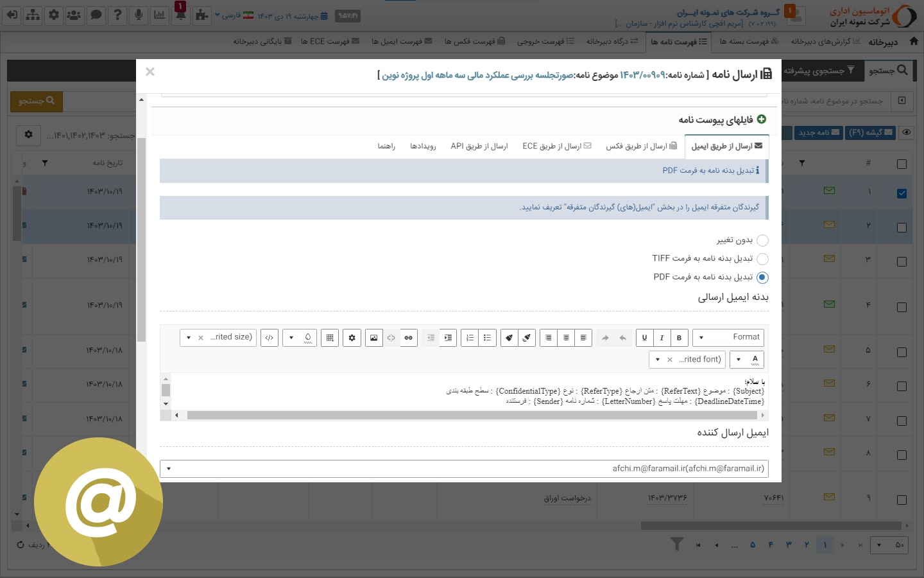Select the convert body to PDF radio
Image resolution: width=924 pixels, height=578 pixels.
pyautogui.click(x=762, y=277)
